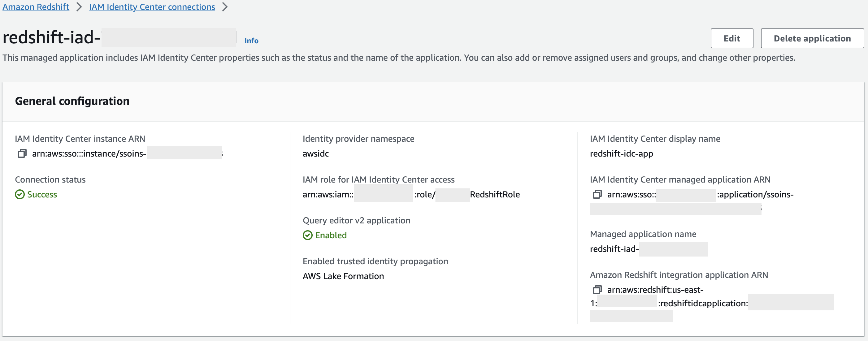Screen dimensions: 868x341
Task: Click the chevron after IAM Identity Center connections
Action: 225,7
